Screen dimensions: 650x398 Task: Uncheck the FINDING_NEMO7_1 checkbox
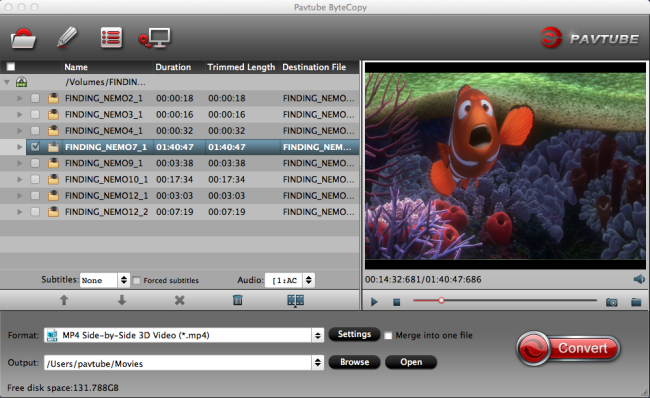click(x=35, y=147)
